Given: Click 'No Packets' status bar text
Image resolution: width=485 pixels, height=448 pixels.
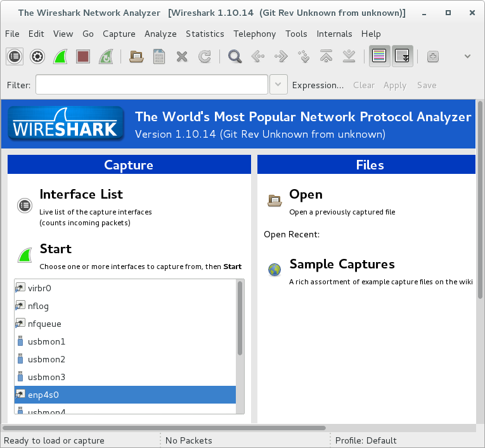Looking at the screenshot, I should (189, 440).
